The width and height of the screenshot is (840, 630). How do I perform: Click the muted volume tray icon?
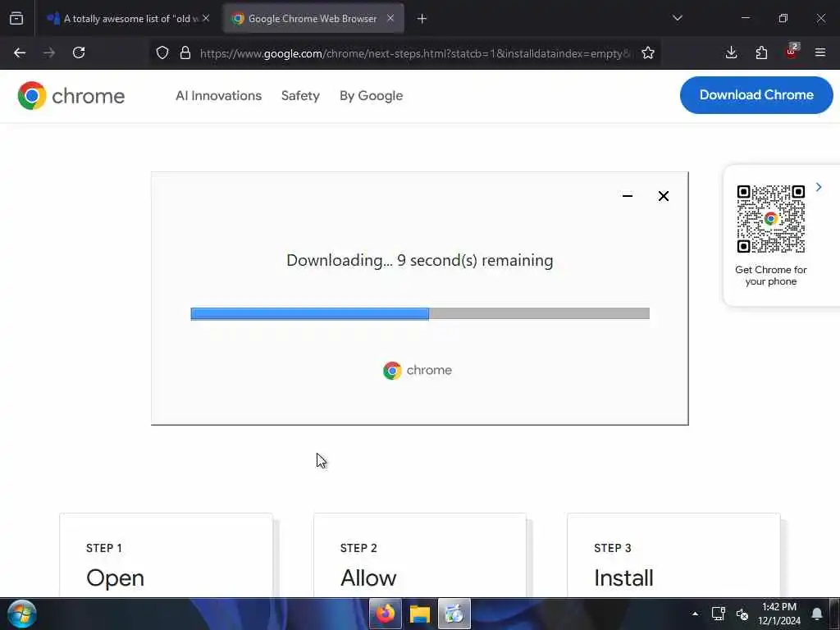(x=742, y=614)
